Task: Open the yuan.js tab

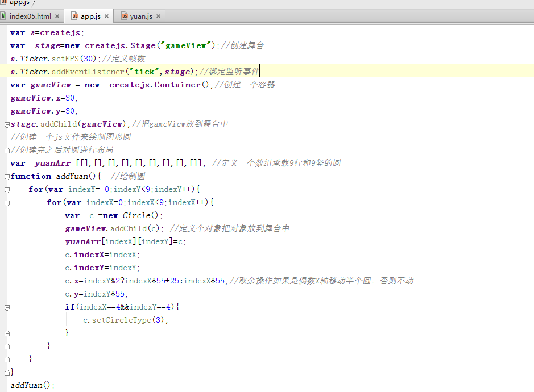Action: point(140,16)
